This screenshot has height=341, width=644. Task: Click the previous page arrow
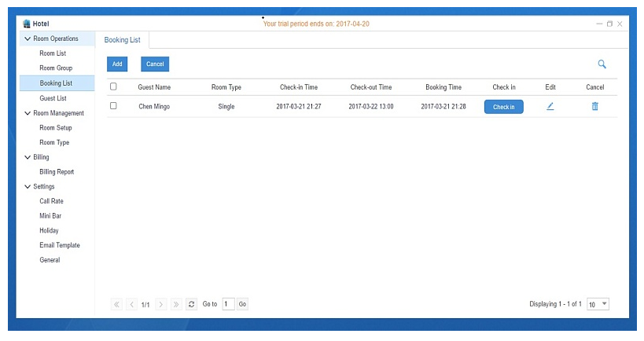131,304
